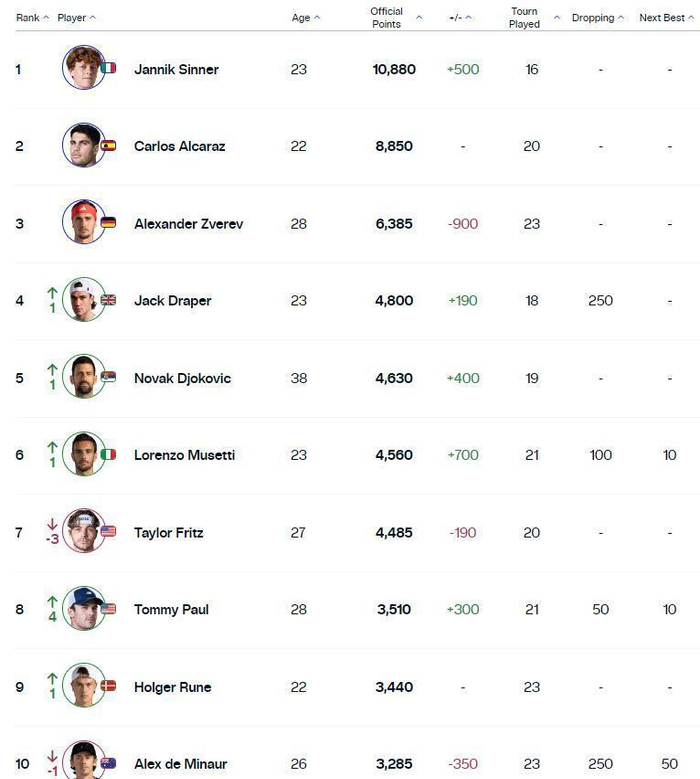Click Carlos Alcaraz's profile photo
The image size is (700, 779).
(83, 145)
